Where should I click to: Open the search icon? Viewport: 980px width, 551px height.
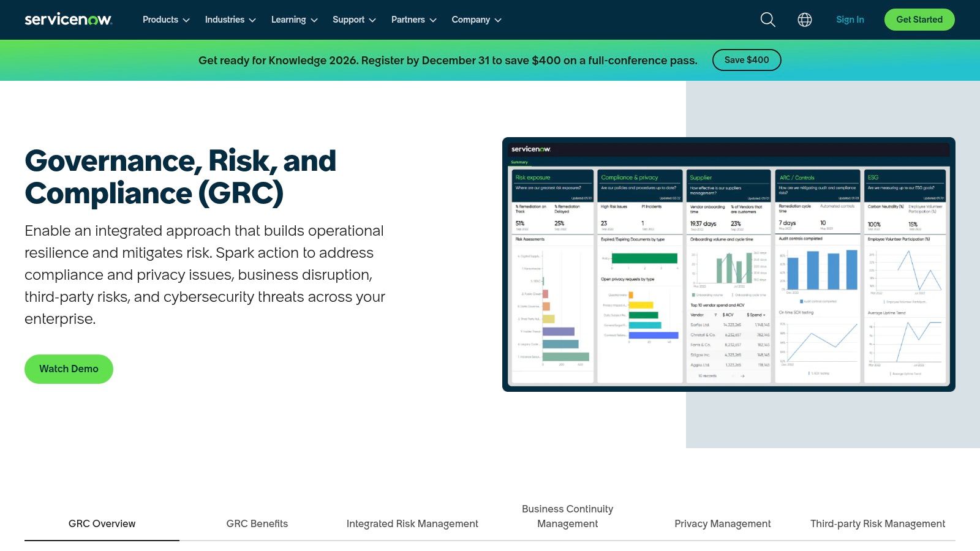(767, 20)
